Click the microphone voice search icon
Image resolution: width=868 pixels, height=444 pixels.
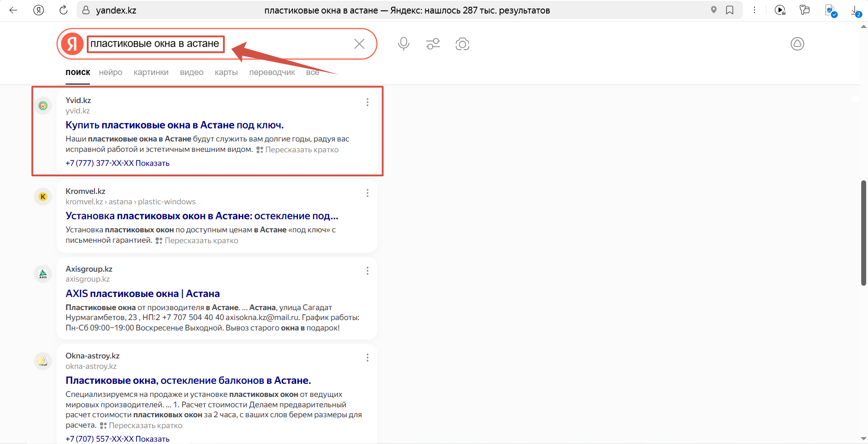403,44
